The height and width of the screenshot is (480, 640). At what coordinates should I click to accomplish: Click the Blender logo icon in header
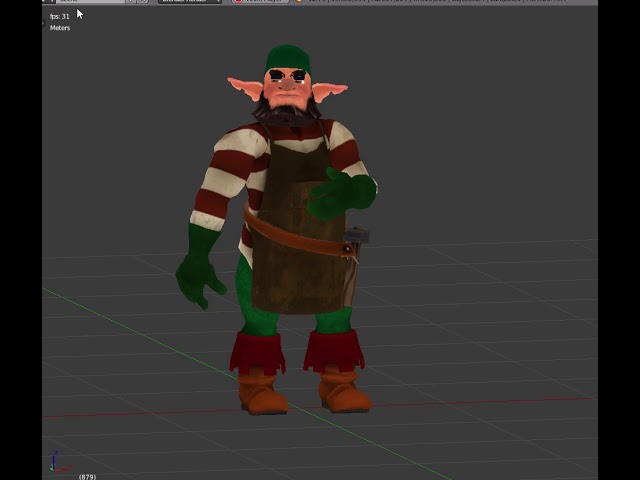[x=299, y=1]
